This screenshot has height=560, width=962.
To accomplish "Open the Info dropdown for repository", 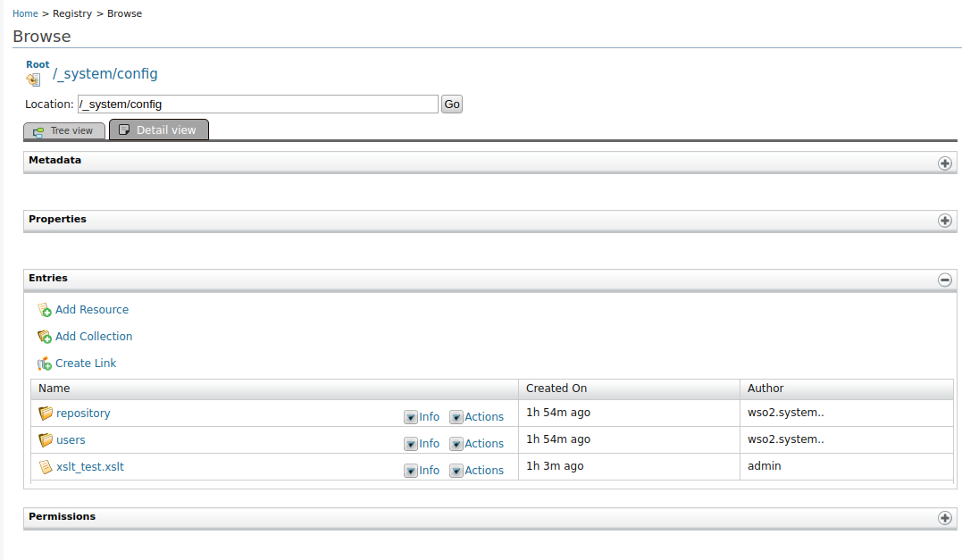I will tap(412, 416).
